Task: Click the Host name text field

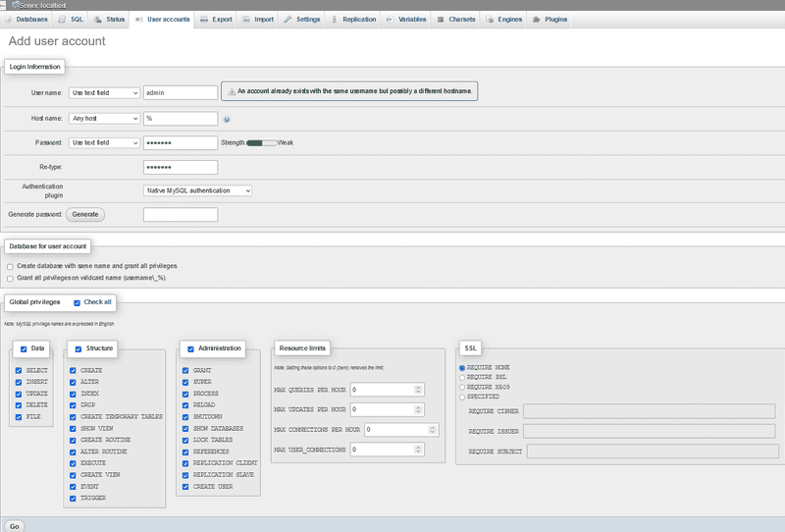Action: point(181,119)
